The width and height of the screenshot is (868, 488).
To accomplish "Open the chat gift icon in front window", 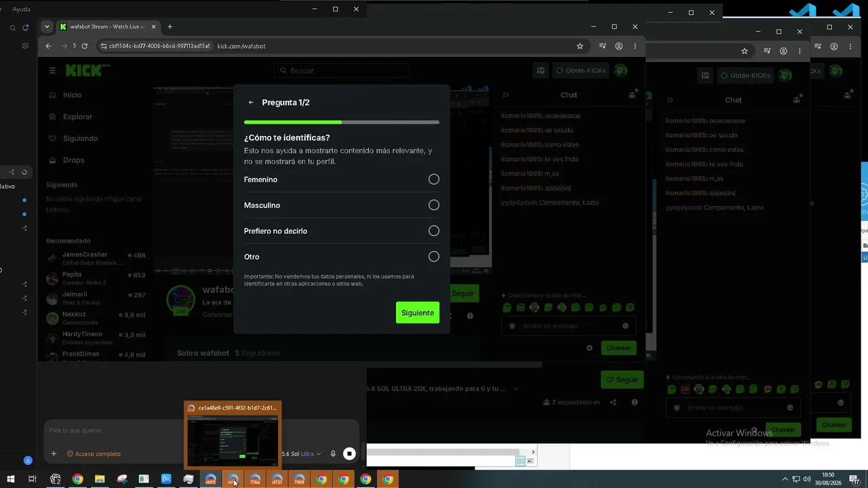I will point(632,95).
